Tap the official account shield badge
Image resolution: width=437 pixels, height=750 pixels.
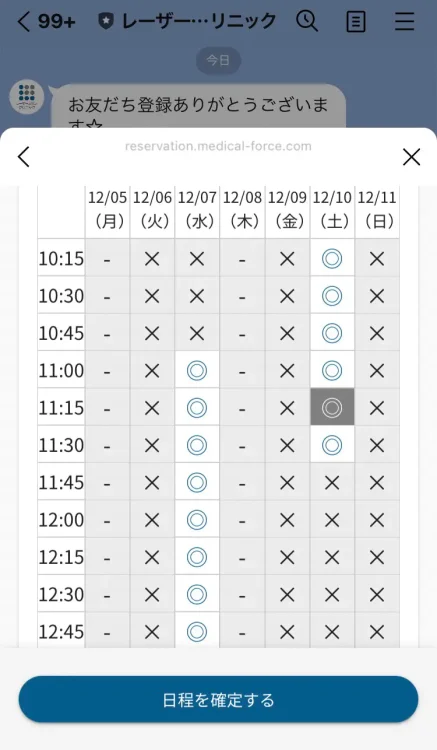point(106,22)
